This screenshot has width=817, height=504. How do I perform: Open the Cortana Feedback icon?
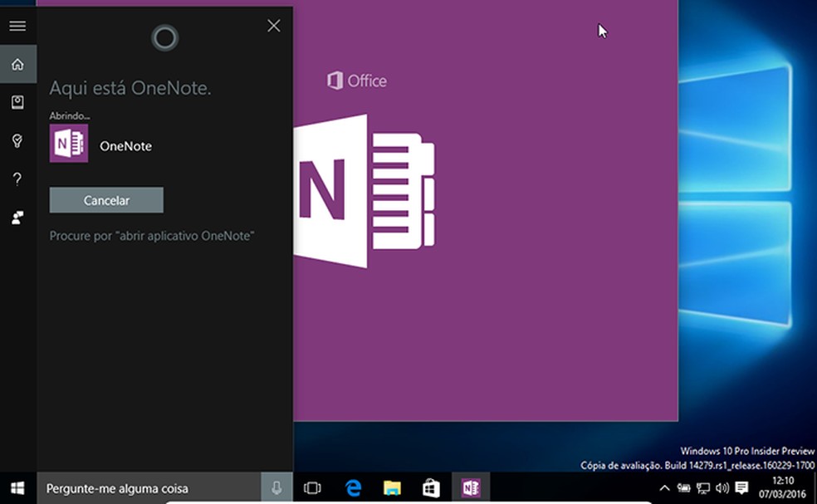(x=17, y=218)
